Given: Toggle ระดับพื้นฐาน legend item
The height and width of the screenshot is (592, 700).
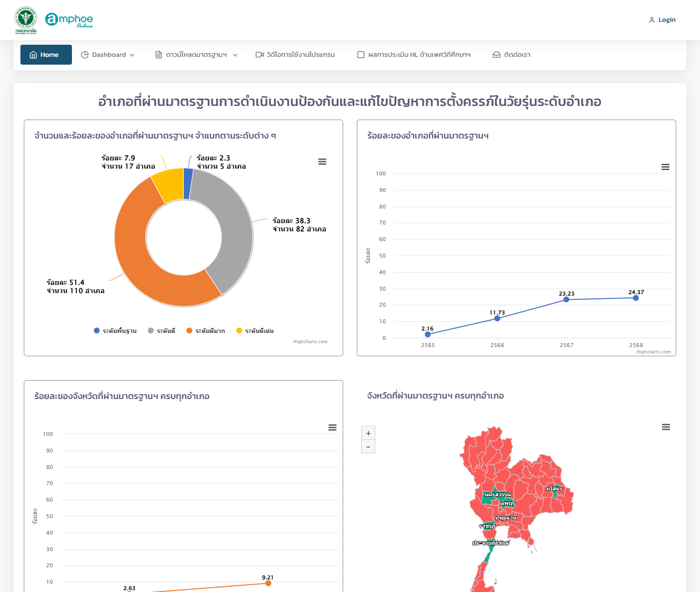Looking at the screenshot, I should (115, 331).
